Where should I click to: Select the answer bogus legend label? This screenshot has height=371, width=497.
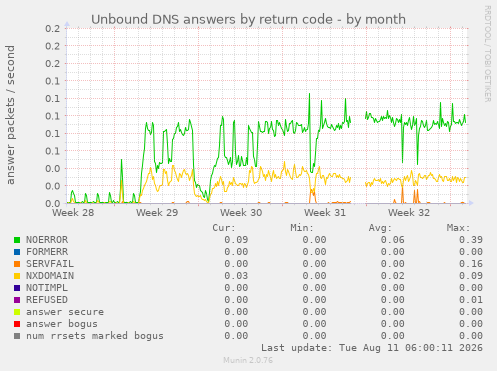coord(62,324)
